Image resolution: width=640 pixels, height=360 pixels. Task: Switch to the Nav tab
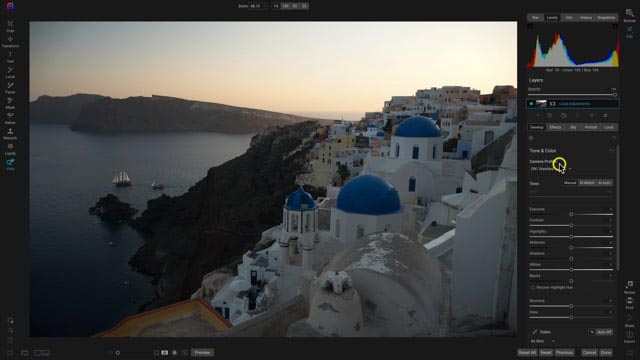pyautogui.click(x=535, y=18)
